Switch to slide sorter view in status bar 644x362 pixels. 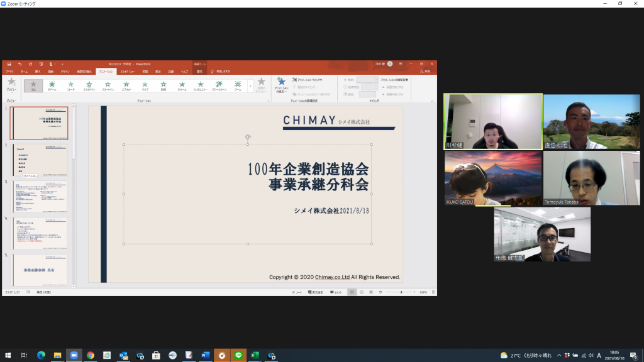click(362, 292)
